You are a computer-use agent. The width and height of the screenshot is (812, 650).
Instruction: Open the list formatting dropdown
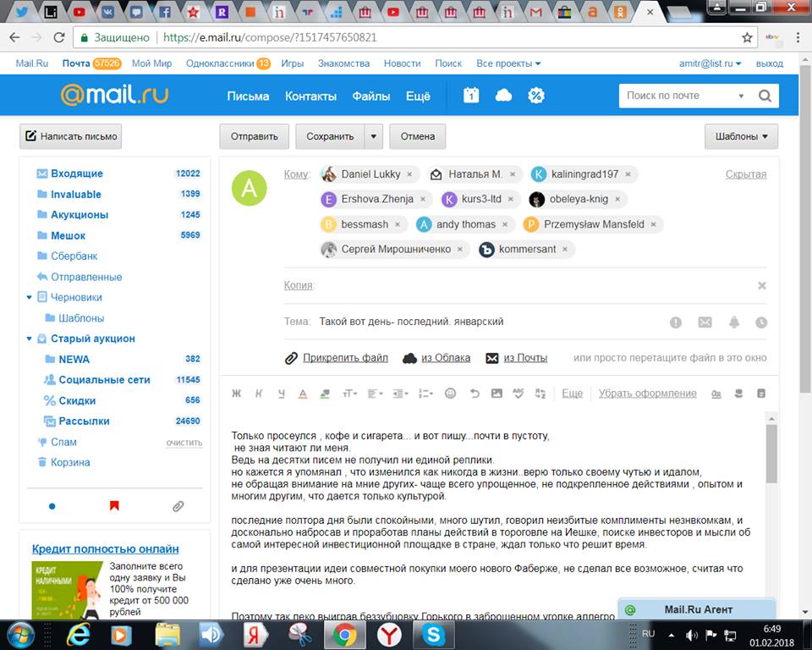425,394
